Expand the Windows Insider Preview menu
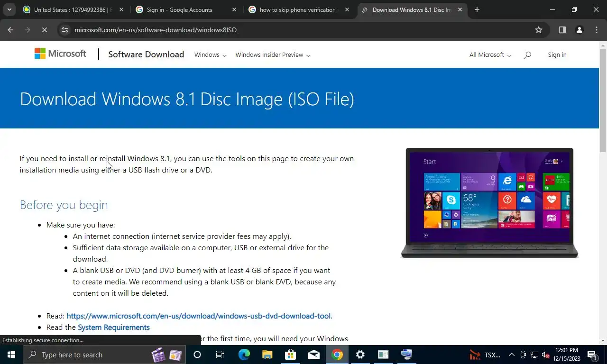The height and width of the screenshot is (364, 607). pyautogui.click(x=273, y=55)
